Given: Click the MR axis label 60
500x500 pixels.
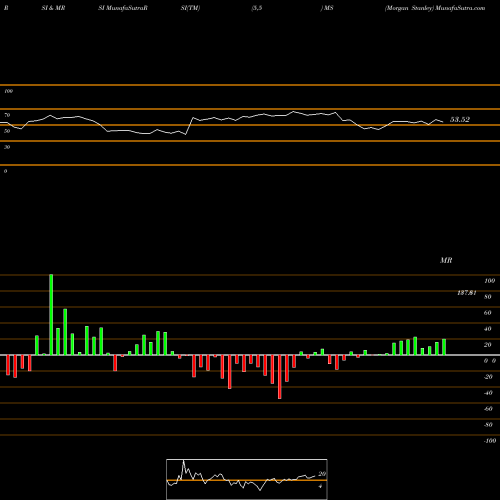Looking at the screenshot, I should tap(488, 313).
